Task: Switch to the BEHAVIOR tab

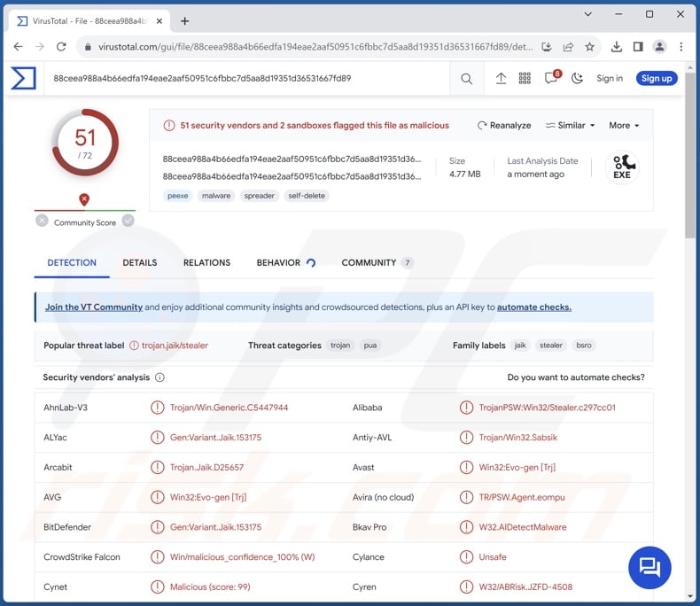Action: click(285, 263)
